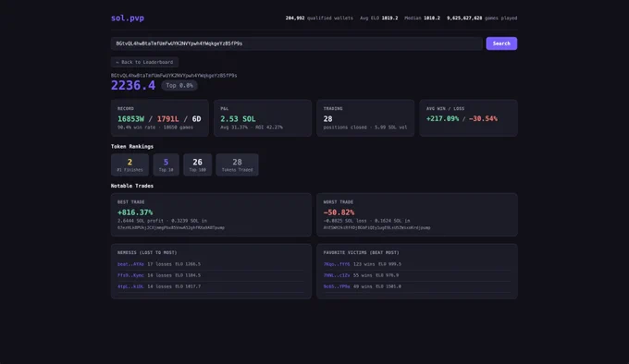Select the Top 10 ranking tile
The height and width of the screenshot is (364, 629).
click(x=166, y=164)
